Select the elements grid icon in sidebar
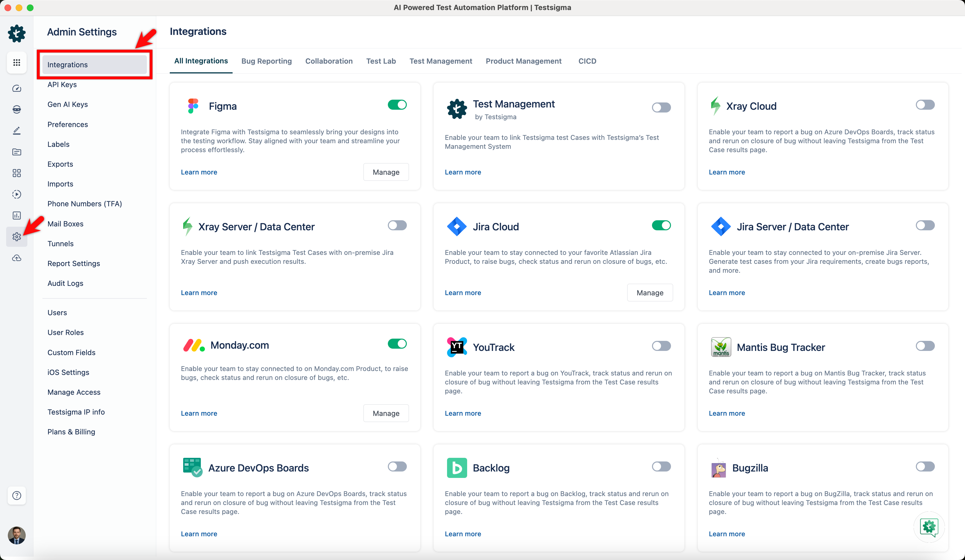 [16, 173]
